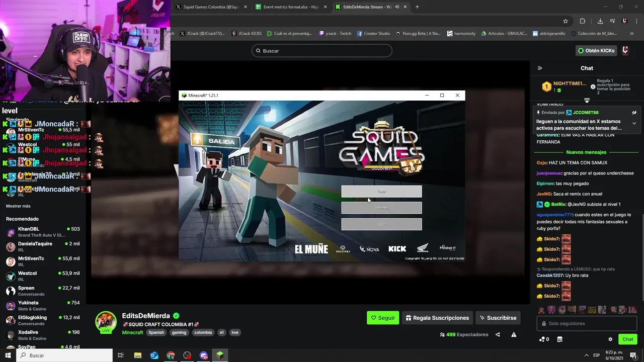The height and width of the screenshot is (362, 644).
Task: Open the chat shop store icon
Action: click(x=559, y=339)
